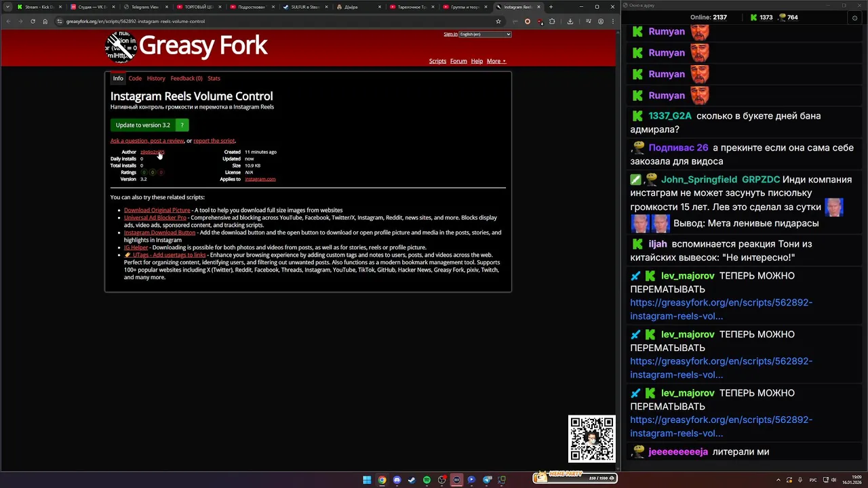This screenshot has width=868, height=488.
Task: Open the first lev_majorov greasyfork chat link
Action: (721, 309)
